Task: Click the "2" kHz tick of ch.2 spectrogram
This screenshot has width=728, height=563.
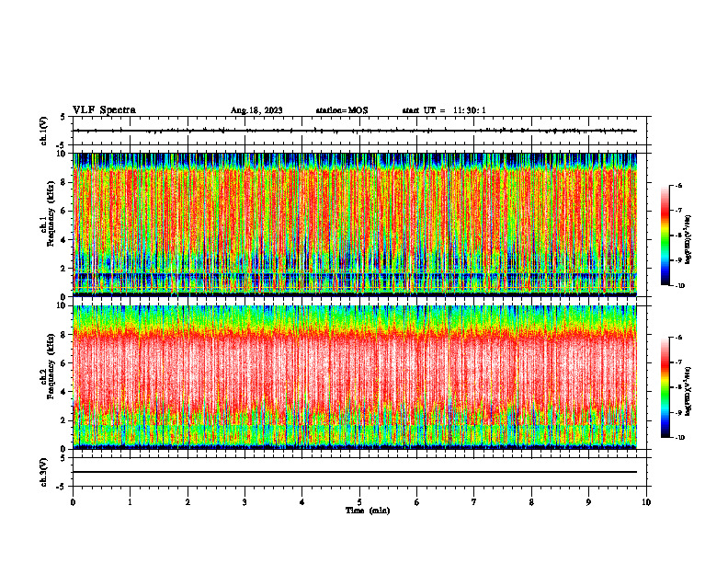Action: 64,420
